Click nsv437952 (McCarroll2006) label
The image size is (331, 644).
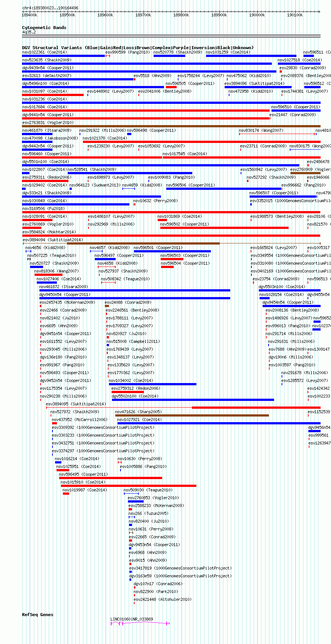80,420
